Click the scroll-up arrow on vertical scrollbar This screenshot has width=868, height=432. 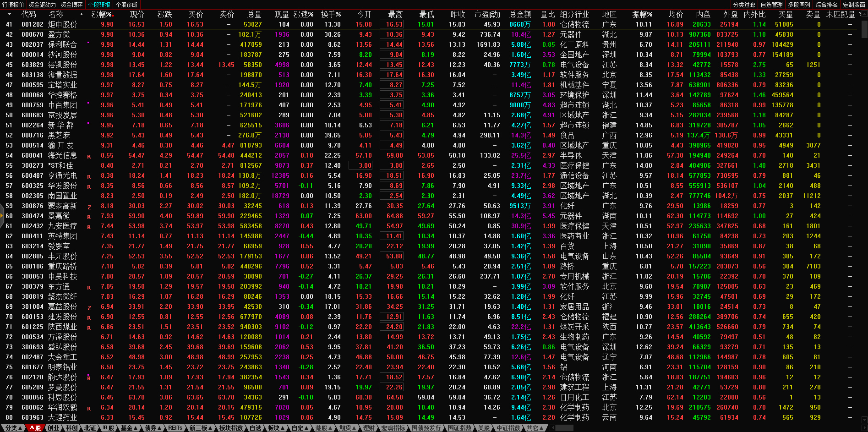tap(864, 14)
